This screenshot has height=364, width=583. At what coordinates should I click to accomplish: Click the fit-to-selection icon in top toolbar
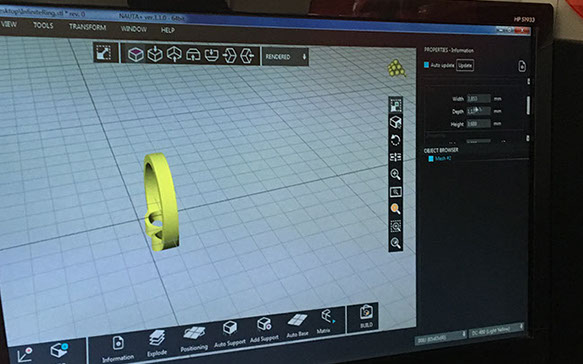coord(103,53)
